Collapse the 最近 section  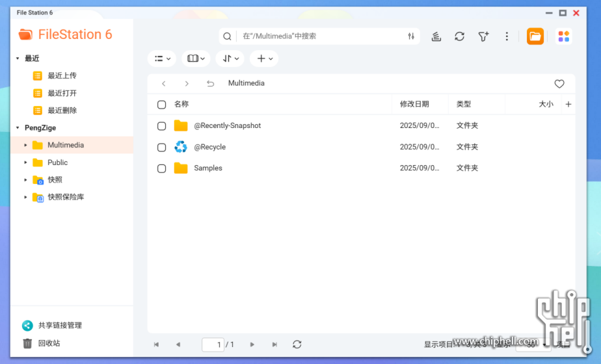click(18, 58)
